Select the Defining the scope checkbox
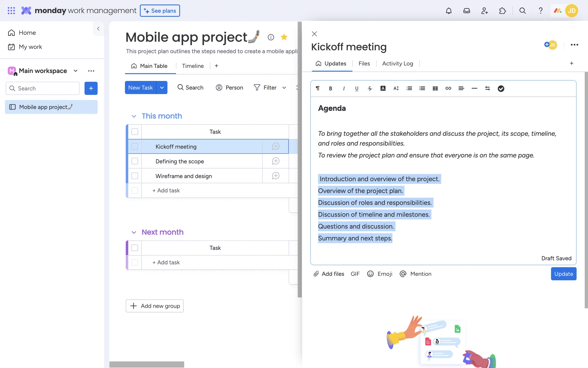This screenshot has height=368, width=588. (135, 161)
